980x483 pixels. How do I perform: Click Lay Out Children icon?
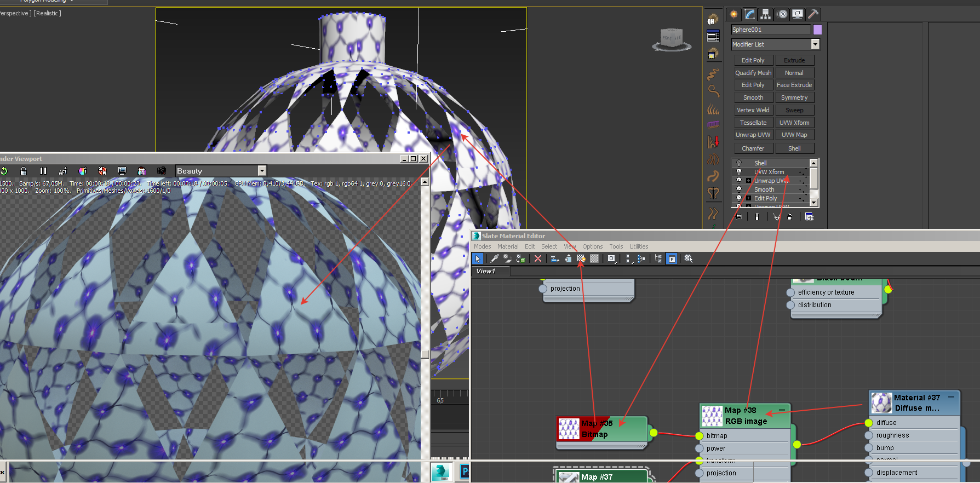pos(641,258)
